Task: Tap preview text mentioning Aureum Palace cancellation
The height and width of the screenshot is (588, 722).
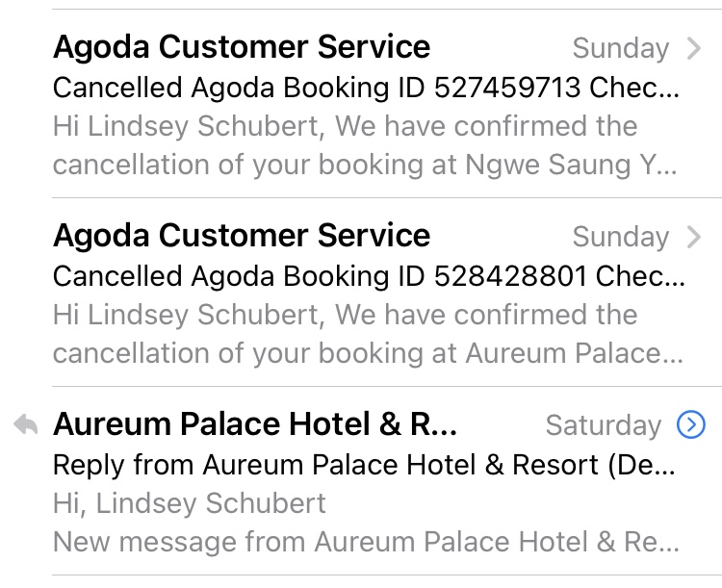Action: coord(366,353)
